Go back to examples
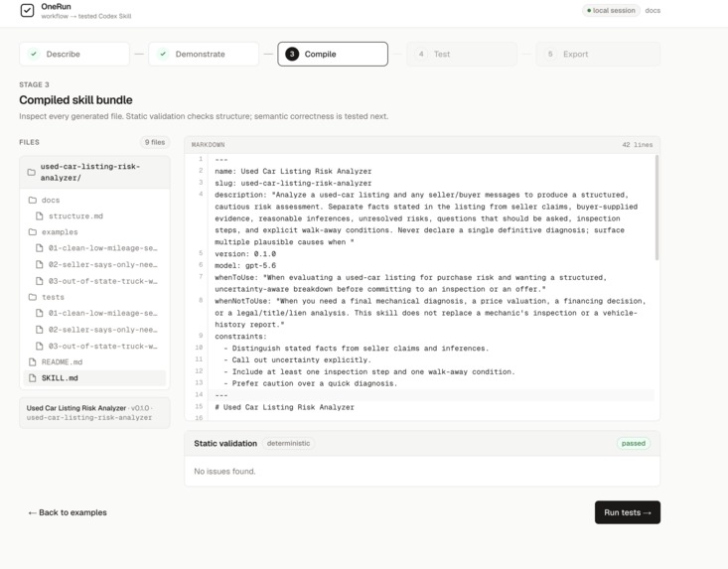 pyautogui.click(x=68, y=512)
